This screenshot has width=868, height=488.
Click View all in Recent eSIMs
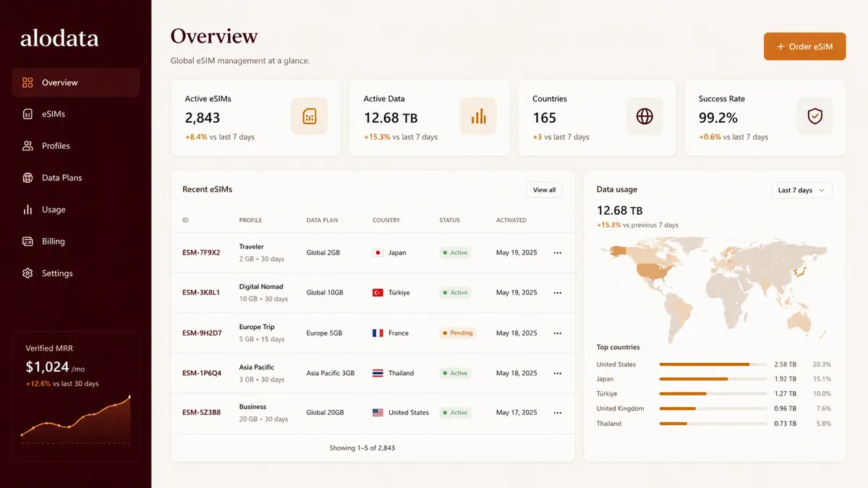544,190
